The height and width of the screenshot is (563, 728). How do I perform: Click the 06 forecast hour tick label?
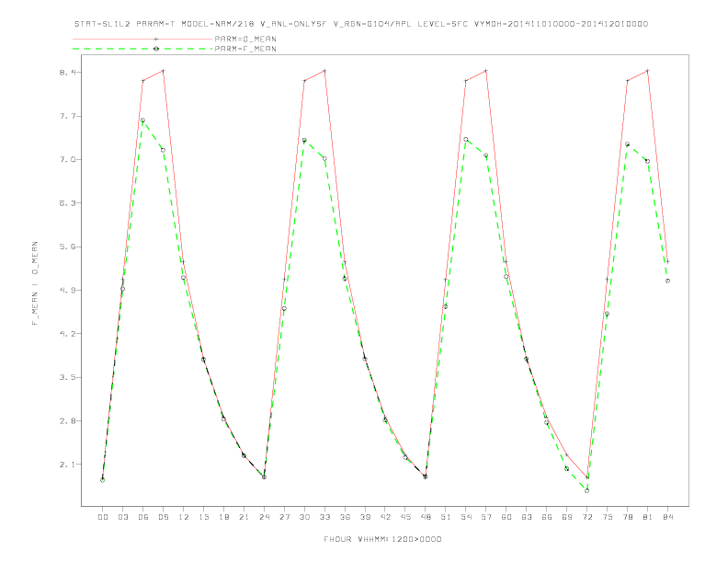(143, 517)
